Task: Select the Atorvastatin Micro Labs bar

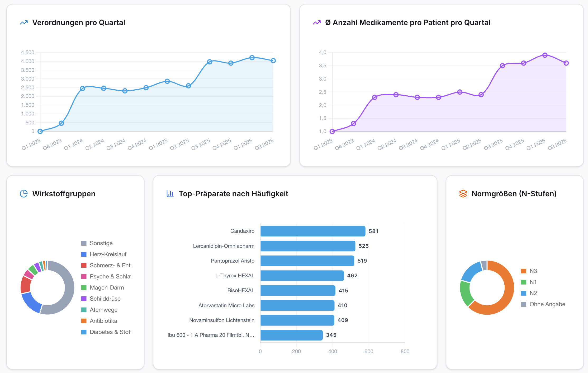Action: coord(297,305)
